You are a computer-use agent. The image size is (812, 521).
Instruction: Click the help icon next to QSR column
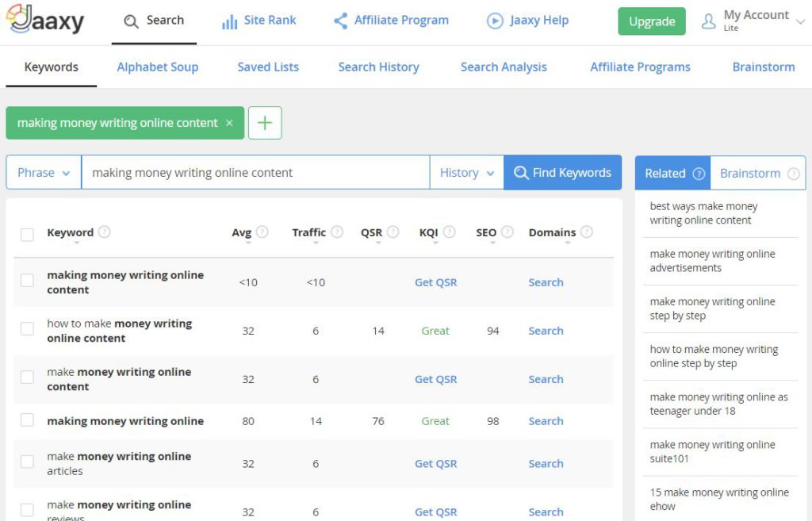(x=393, y=232)
